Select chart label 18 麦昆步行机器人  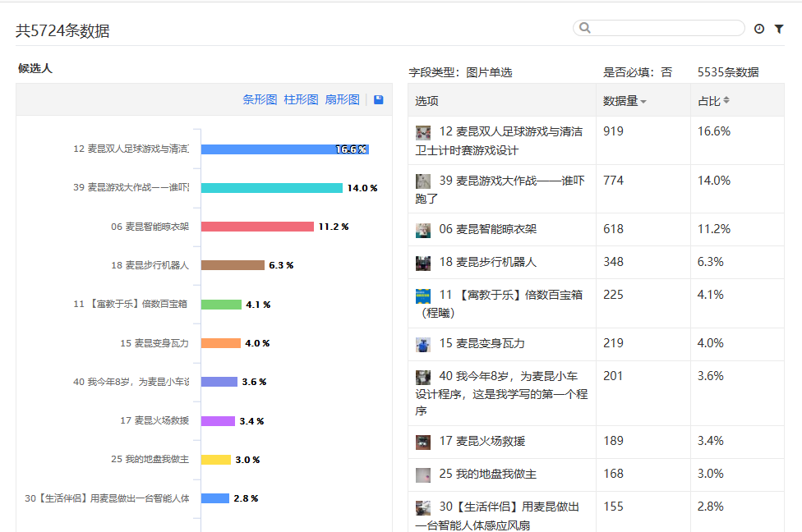click(x=150, y=265)
